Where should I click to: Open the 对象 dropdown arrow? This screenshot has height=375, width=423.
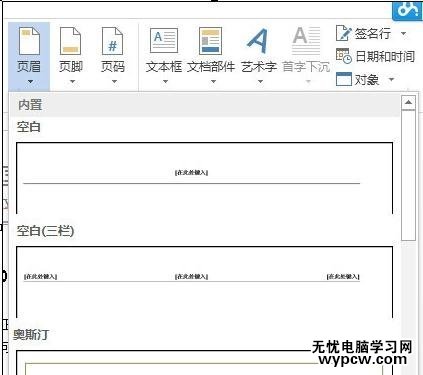click(x=392, y=79)
